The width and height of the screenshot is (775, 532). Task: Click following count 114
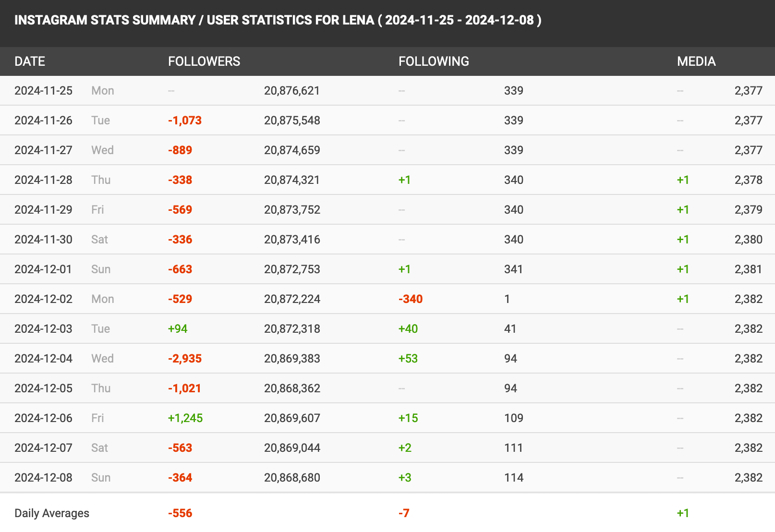[x=513, y=478]
